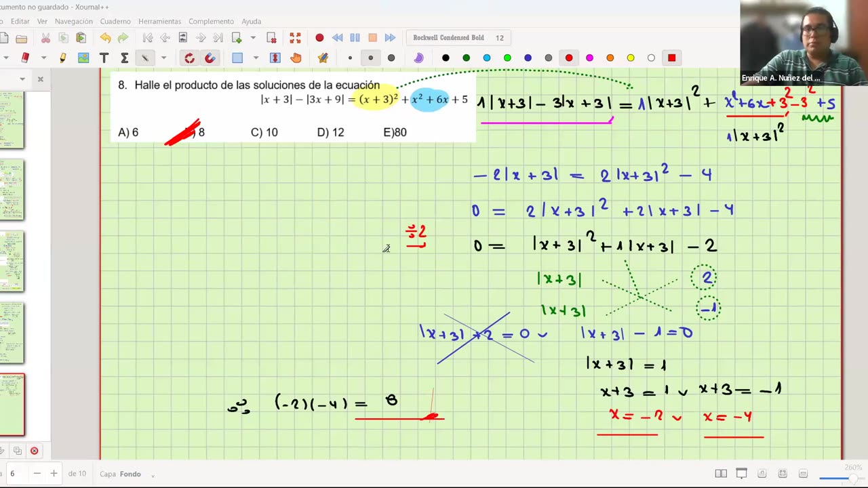This screenshot has height=488, width=868.
Task: Pick the light blue pen color
Action: pyautogui.click(x=487, y=58)
